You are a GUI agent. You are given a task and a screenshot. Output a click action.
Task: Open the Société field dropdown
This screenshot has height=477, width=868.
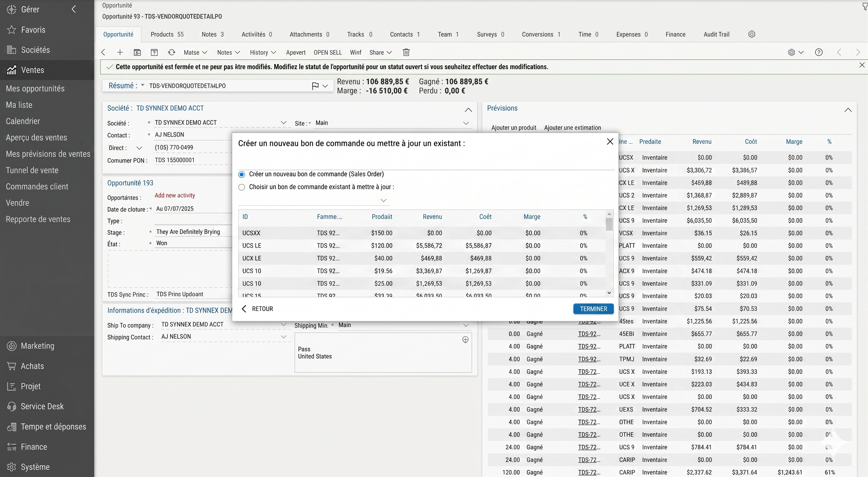tap(283, 123)
